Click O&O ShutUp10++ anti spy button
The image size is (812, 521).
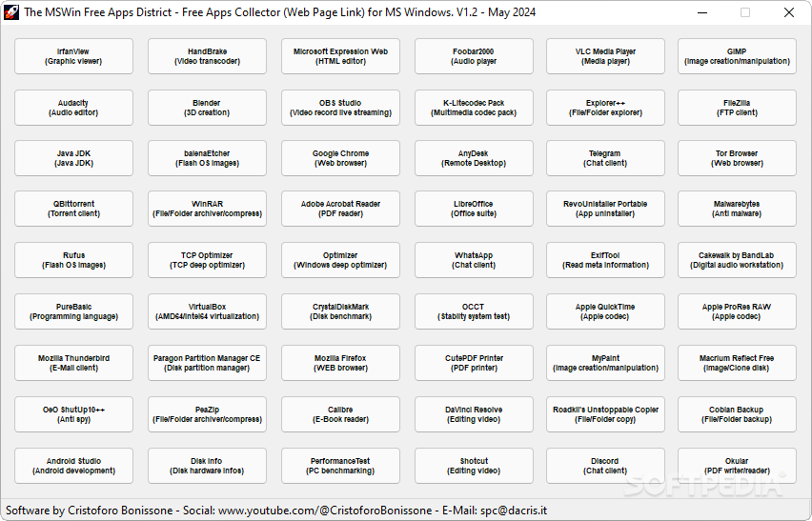[73, 414]
